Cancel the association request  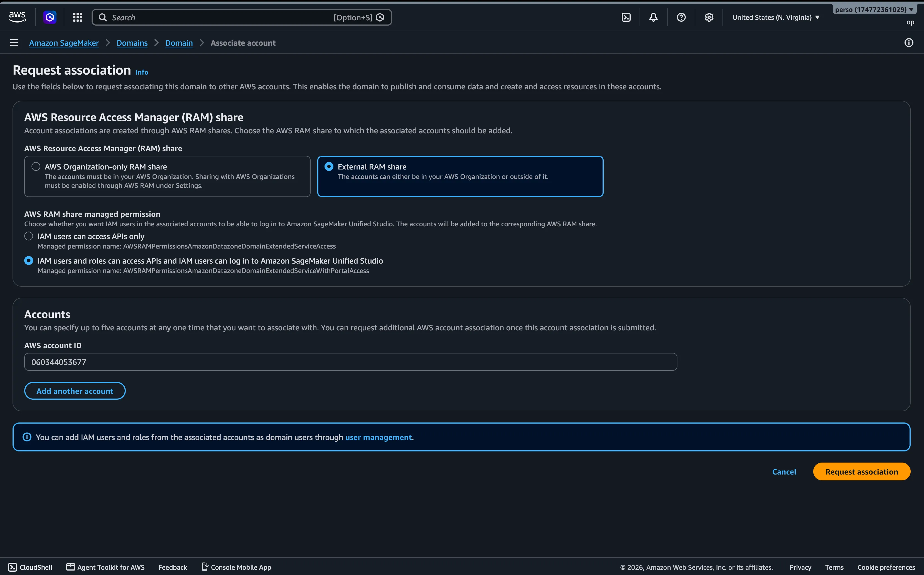(x=784, y=471)
